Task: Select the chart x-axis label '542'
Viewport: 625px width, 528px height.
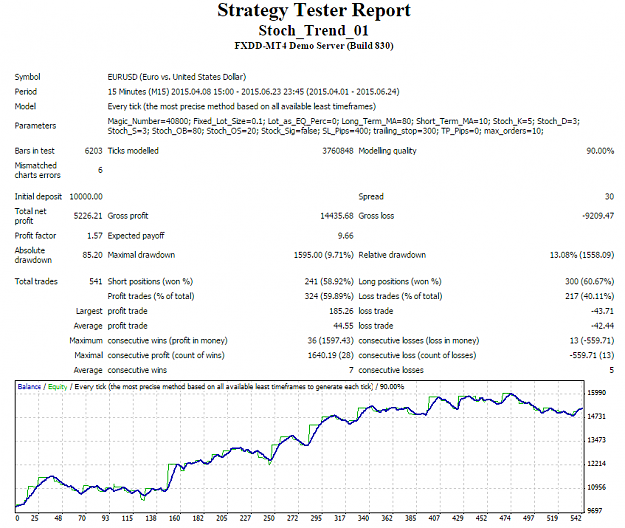Action: pyautogui.click(x=576, y=518)
